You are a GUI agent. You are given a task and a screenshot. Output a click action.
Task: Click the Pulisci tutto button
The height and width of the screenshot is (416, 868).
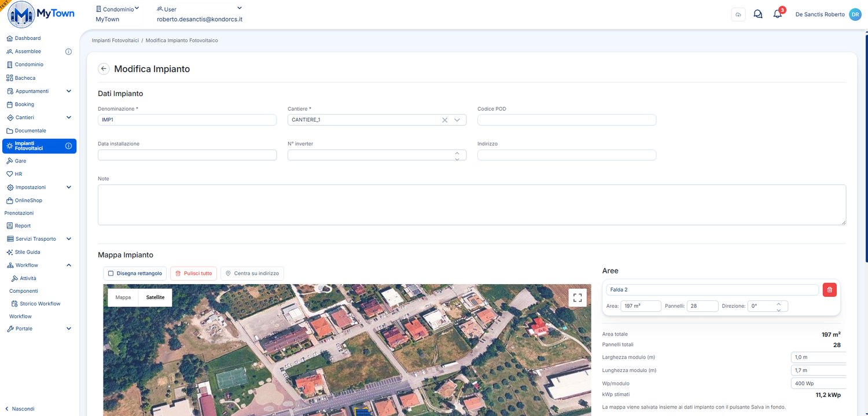193,273
